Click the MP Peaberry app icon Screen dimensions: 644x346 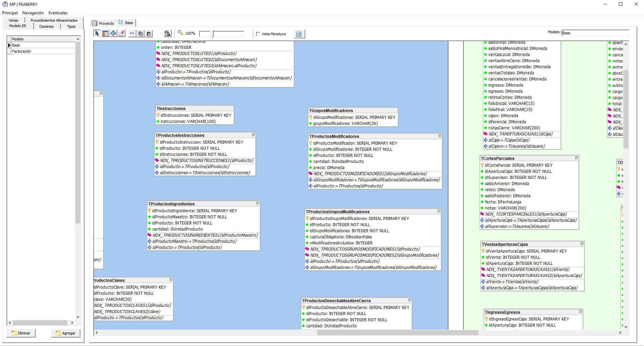pyautogui.click(x=5, y=4)
